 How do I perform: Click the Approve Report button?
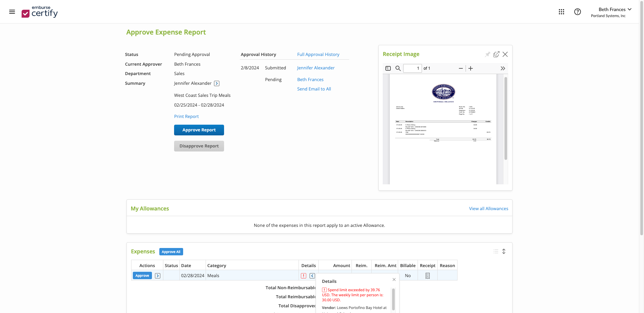pyautogui.click(x=199, y=130)
